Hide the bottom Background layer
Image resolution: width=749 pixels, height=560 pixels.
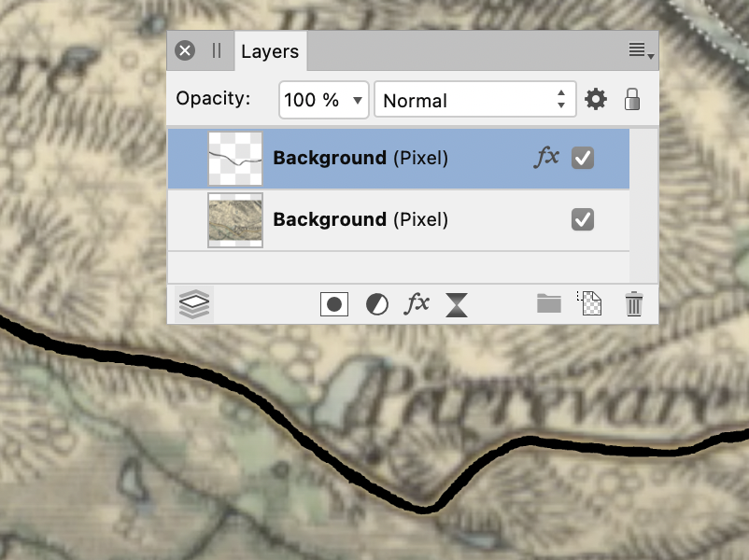[585, 220]
